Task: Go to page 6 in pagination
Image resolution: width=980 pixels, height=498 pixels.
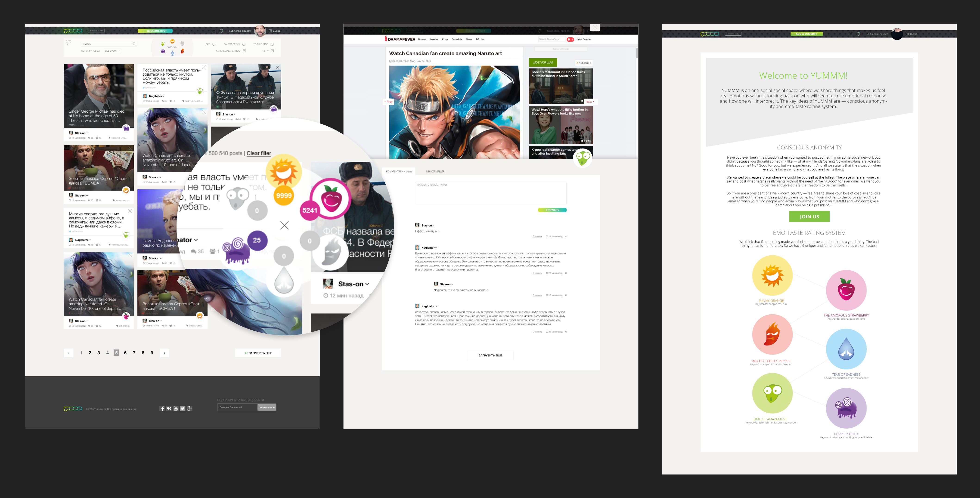Action: 125,353
